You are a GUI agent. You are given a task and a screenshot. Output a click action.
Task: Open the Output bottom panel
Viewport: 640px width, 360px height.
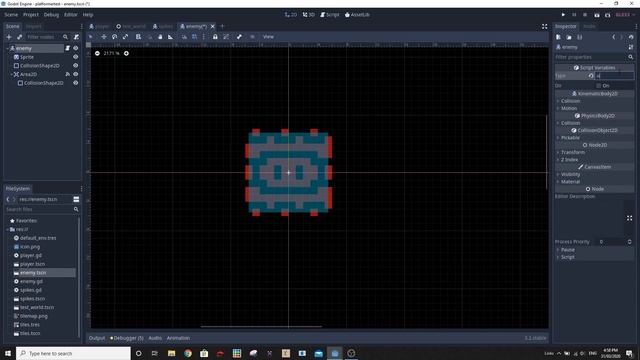coord(97,338)
